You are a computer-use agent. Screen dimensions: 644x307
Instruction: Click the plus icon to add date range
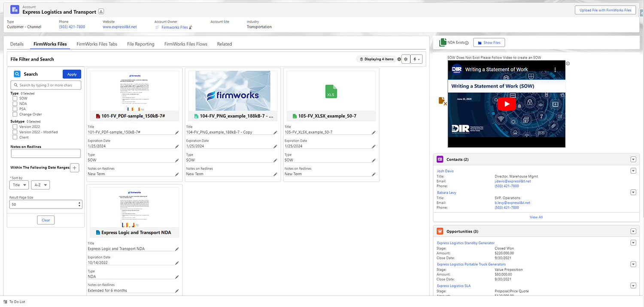pyautogui.click(x=74, y=168)
